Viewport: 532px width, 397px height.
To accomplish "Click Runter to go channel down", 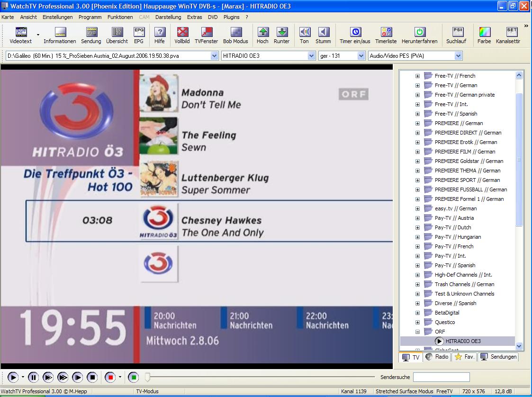I will coord(281,35).
